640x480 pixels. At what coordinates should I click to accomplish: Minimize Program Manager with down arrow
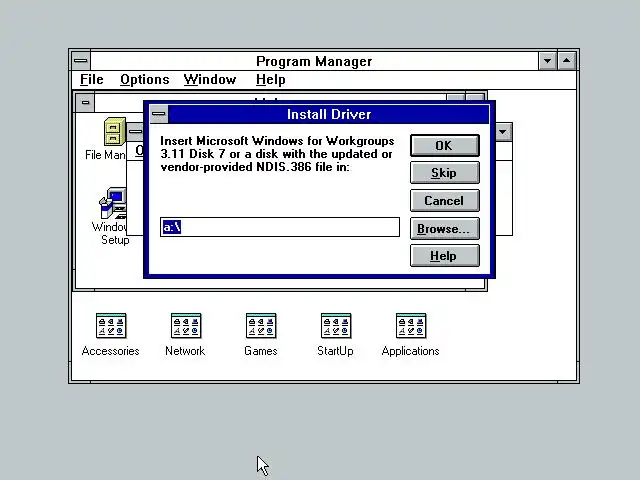(x=547, y=61)
